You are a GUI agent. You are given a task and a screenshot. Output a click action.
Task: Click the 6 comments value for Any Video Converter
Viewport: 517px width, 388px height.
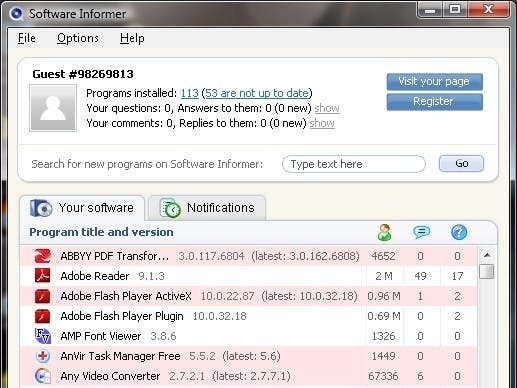(420, 376)
